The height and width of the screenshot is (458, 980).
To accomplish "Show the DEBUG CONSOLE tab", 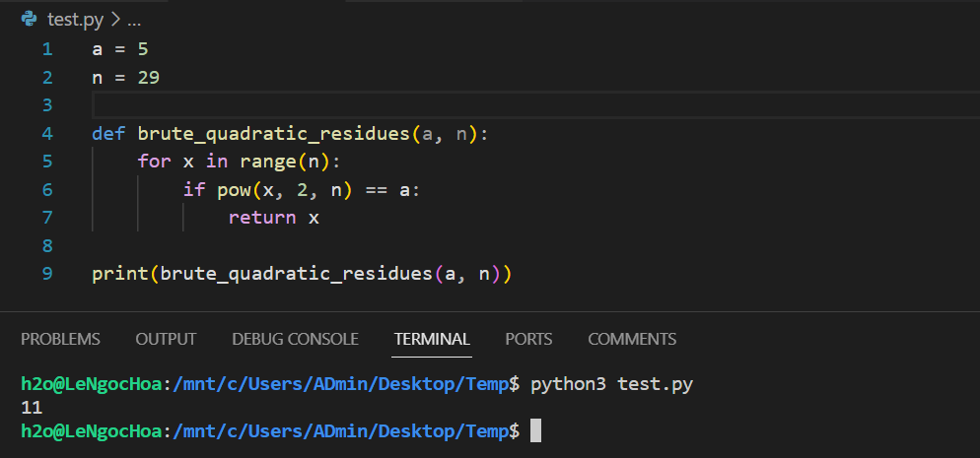I will (x=295, y=339).
